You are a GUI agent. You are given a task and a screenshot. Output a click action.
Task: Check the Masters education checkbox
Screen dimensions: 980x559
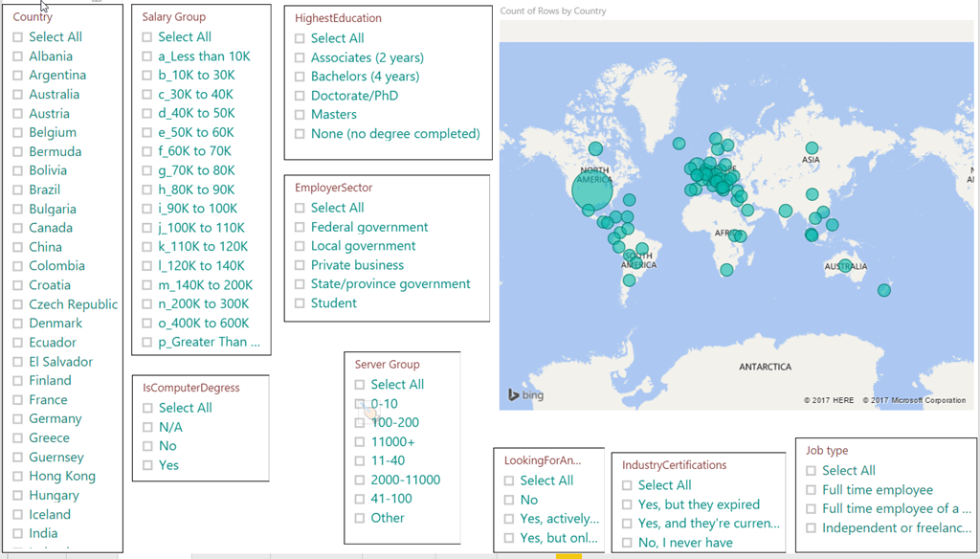pyautogui.click(x=301, y=115)
